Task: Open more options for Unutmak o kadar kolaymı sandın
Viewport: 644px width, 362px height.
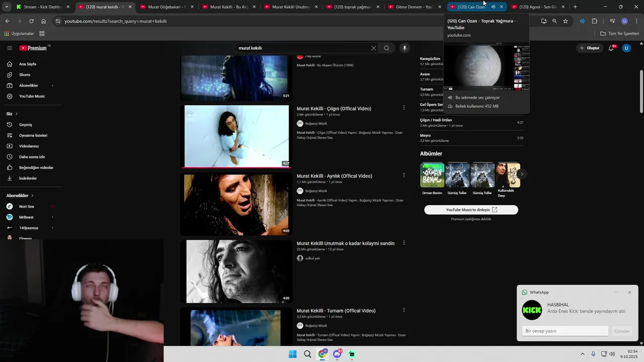Action: tap(404, 243)
